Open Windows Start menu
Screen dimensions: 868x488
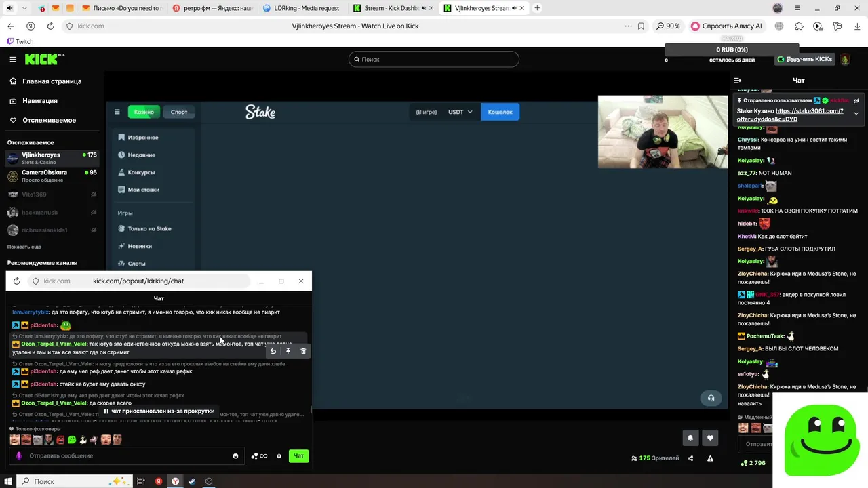(9, 481)
